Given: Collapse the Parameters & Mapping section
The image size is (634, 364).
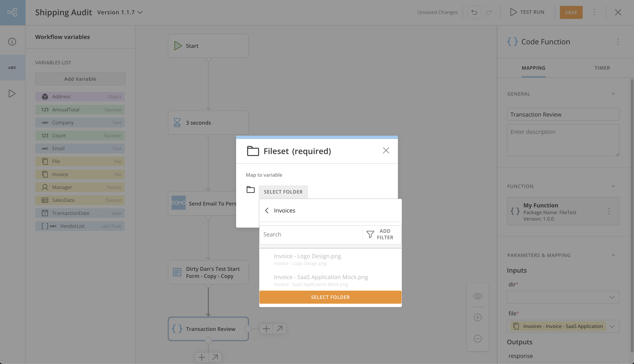Looking at the screenshot, I should click(x=613, y=255).
